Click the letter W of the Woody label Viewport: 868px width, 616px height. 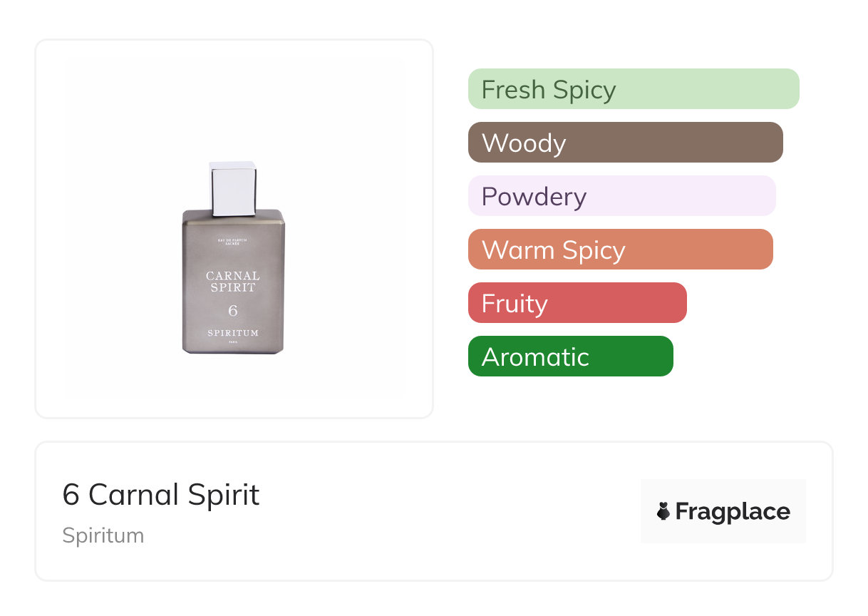(492, 143)
